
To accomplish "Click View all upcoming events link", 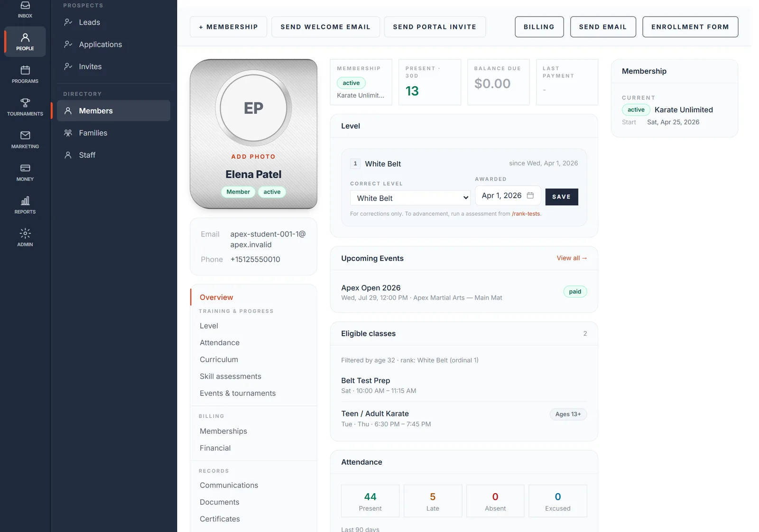I will (572, 258).
